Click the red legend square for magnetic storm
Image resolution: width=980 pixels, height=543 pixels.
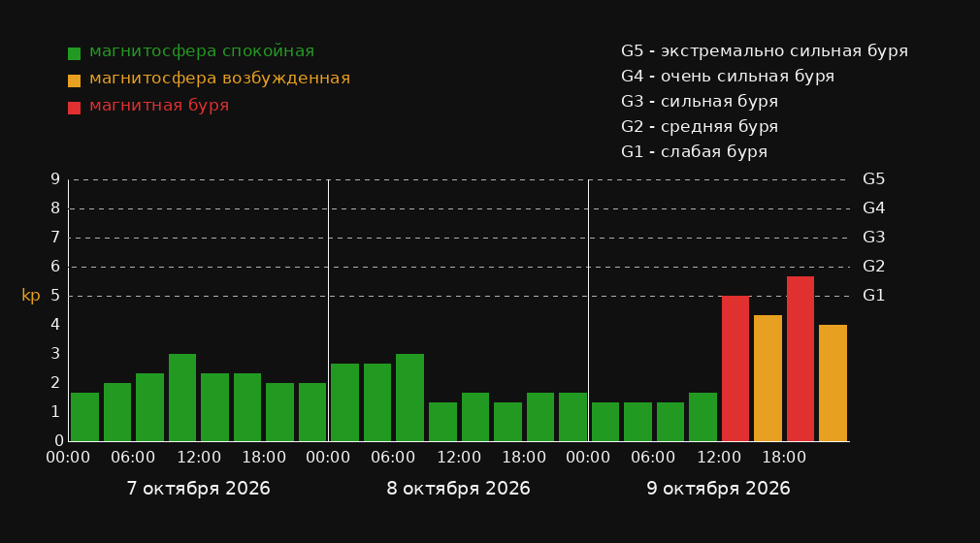coord(74,108)
